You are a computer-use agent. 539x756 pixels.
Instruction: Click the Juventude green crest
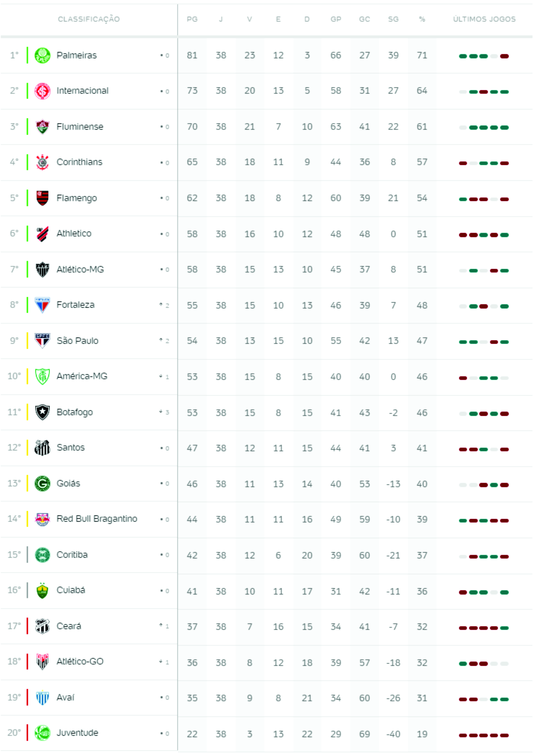pyautogui.click(x=42, y=733)
